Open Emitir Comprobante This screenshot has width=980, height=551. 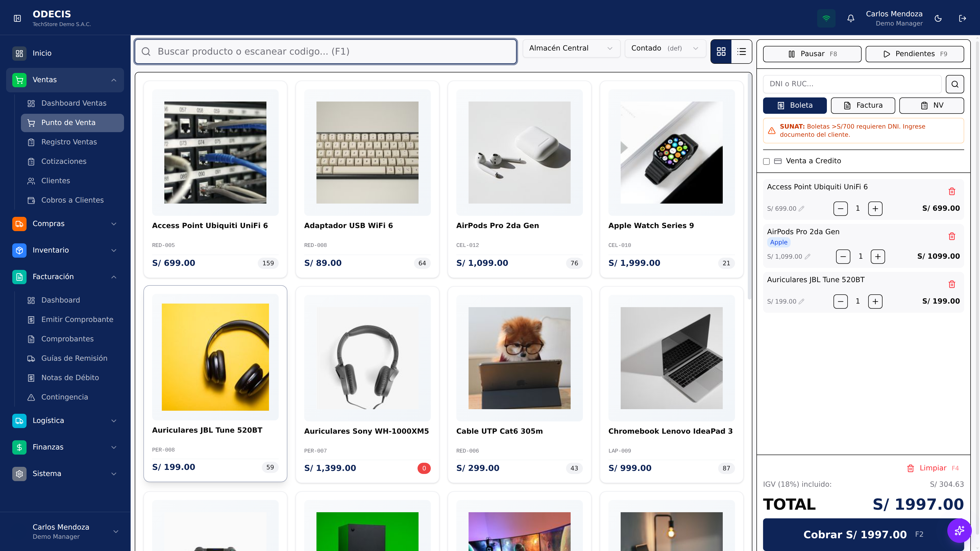click(72, 320)
